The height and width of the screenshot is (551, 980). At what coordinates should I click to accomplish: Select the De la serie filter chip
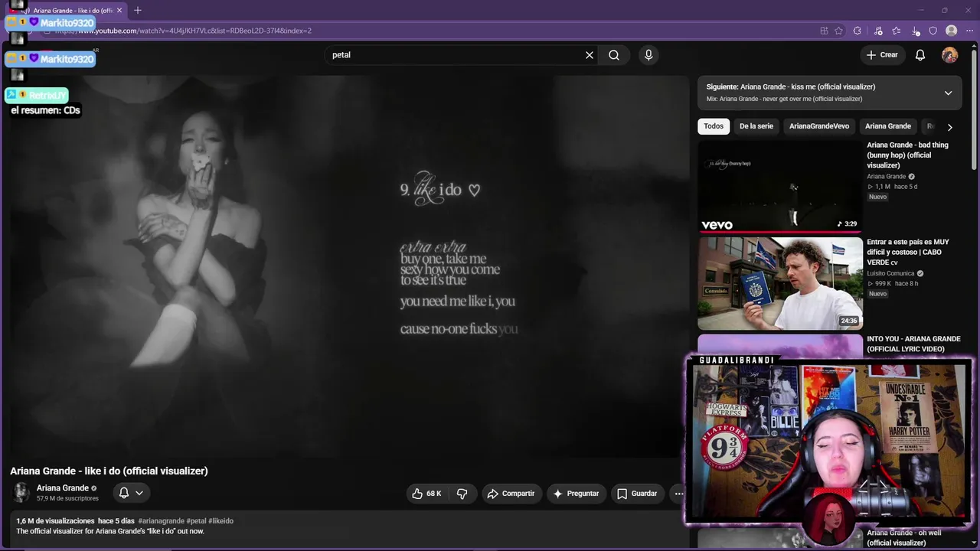(x=756, y=126)
